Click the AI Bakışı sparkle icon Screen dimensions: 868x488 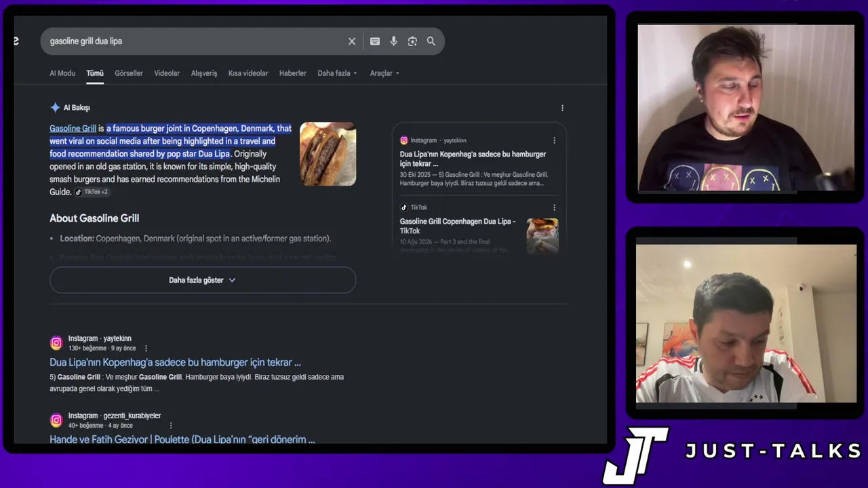[55, 108]
